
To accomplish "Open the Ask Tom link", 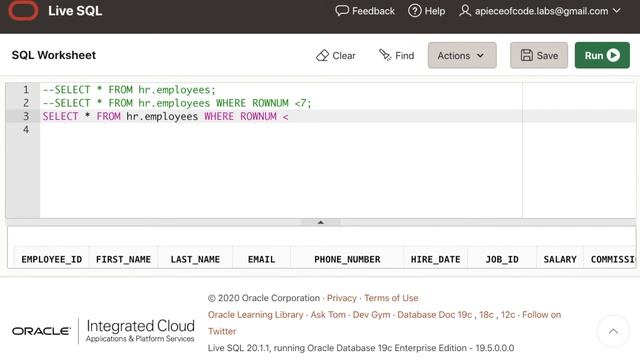I will (328, 315).
